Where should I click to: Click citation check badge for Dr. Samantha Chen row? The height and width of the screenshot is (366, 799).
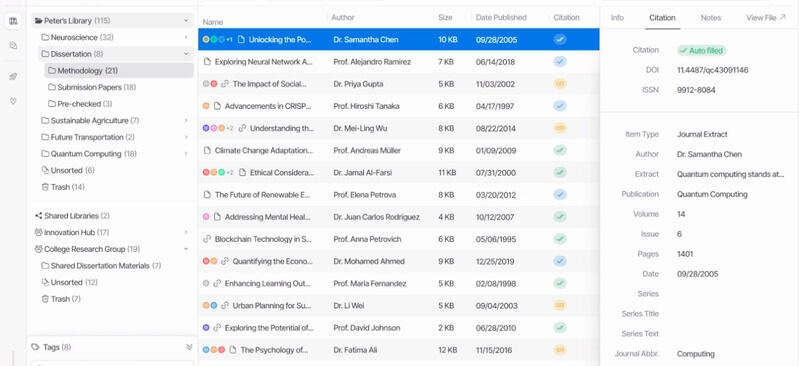(560, 39)
